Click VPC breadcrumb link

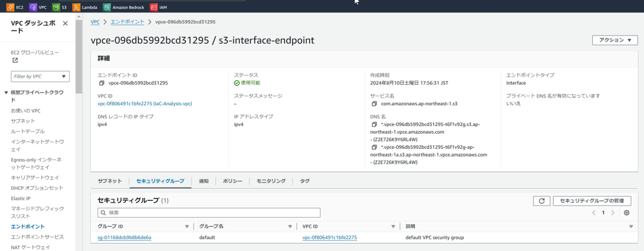coord(95,22)
